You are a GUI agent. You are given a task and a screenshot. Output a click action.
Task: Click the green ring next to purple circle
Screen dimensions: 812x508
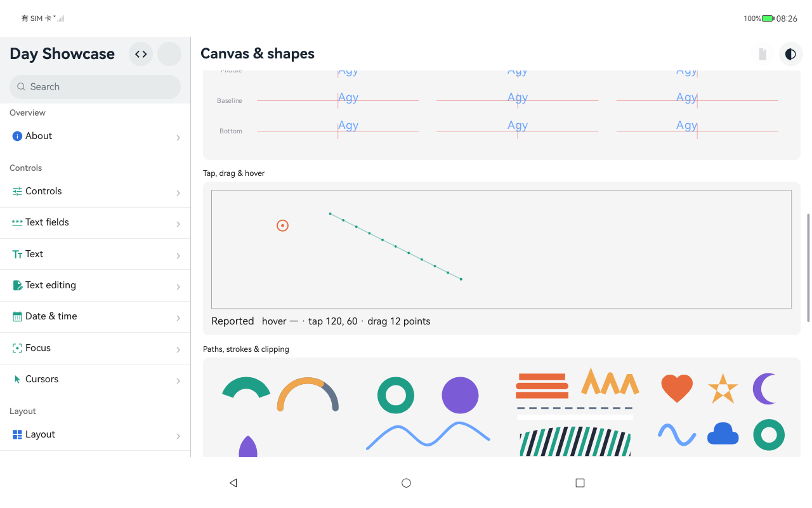click(x=396, y=395)
